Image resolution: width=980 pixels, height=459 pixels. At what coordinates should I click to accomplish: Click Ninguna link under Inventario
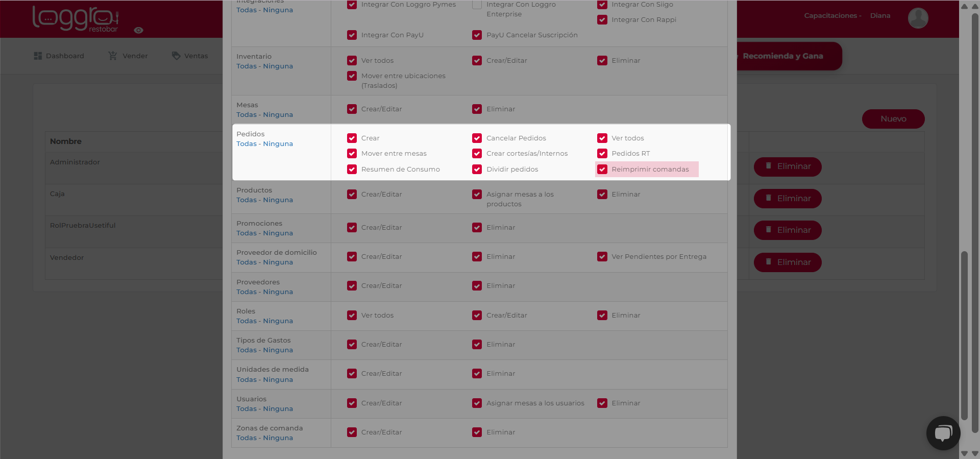[278, 66]
